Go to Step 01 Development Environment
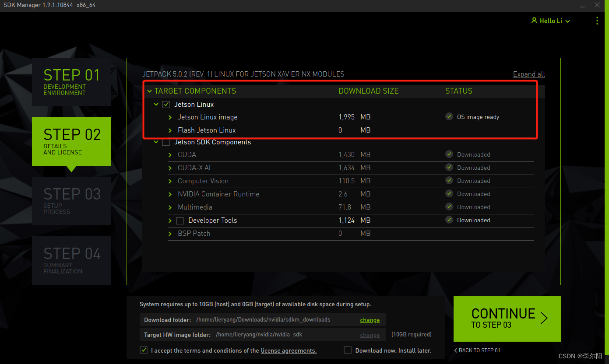The image size is (609, 364). point(71,82)
